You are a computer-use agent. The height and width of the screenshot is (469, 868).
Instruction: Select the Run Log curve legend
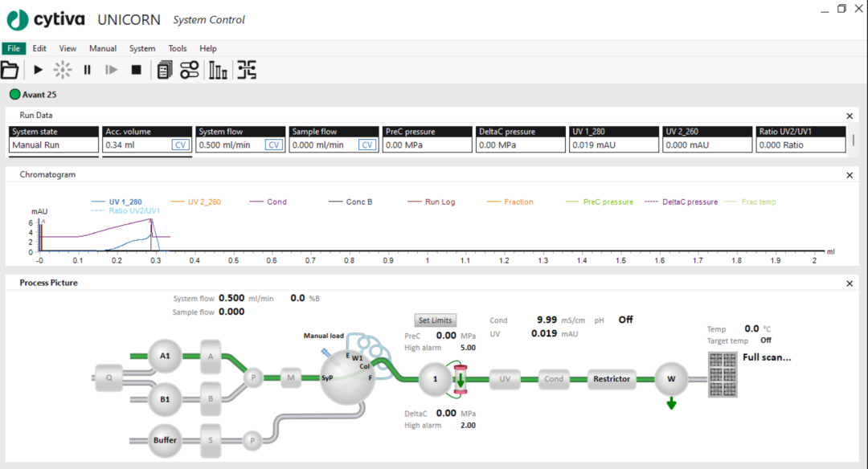click(432, 202)
